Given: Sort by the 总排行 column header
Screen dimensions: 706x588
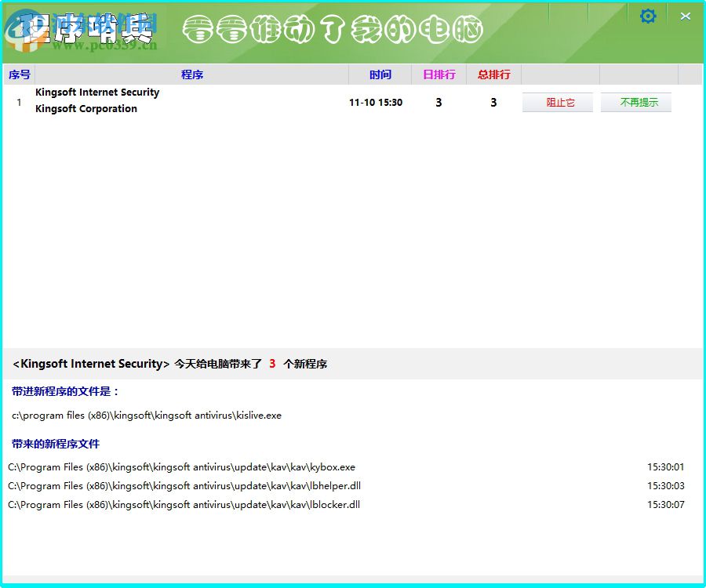Looking at the screenshot, I should click(494, 74).
